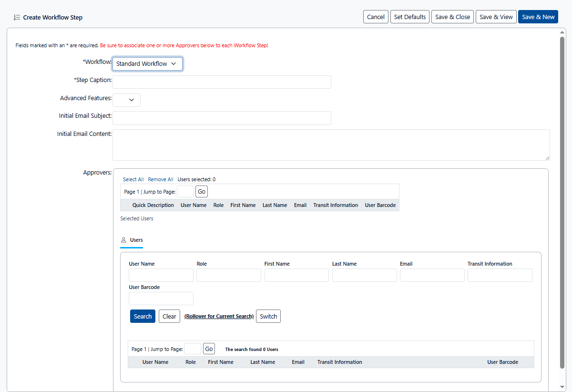Click the Select All link

133,179
